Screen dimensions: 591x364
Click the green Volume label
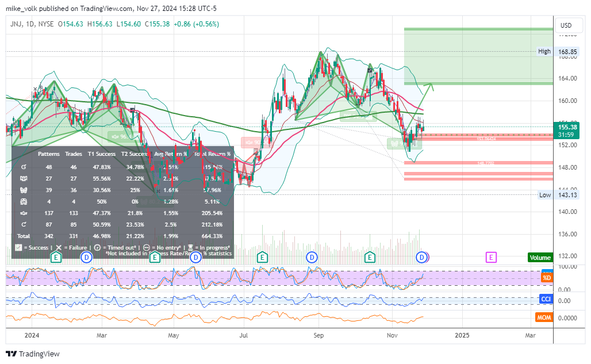click(x=540, y=258)
